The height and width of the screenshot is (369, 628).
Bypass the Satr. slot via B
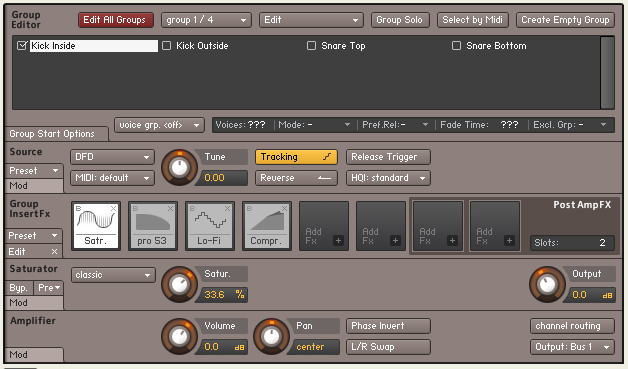78,208
